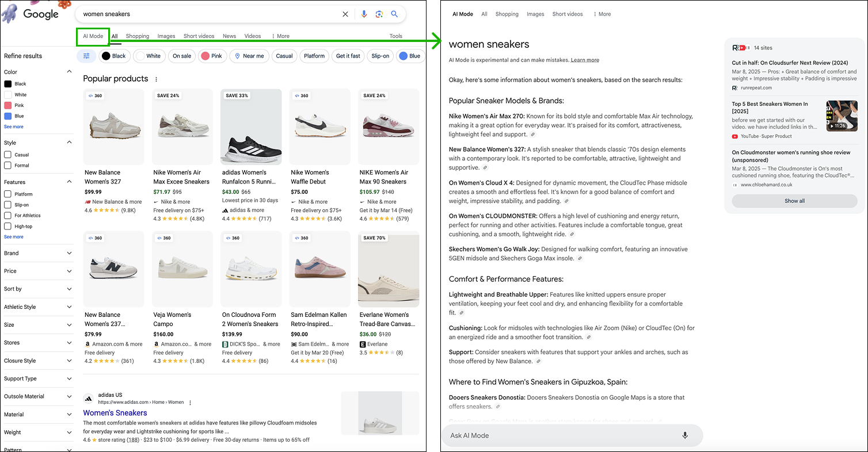Clear the search box with the X icon
The height and width of the screenshot is (452, 868).
[x=345, y=14]
